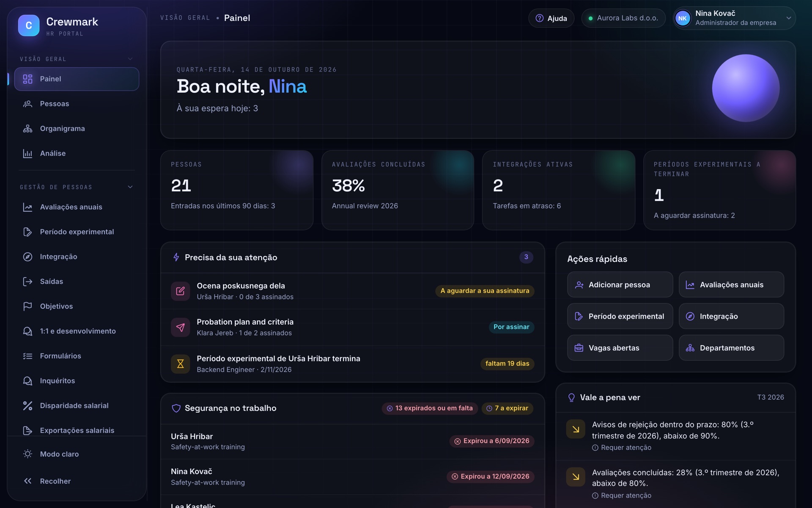The height and width of the screenshot is (508, 812).
Task: Click the Vale a pena ver lightbulb icon
Action: (571, 398)
